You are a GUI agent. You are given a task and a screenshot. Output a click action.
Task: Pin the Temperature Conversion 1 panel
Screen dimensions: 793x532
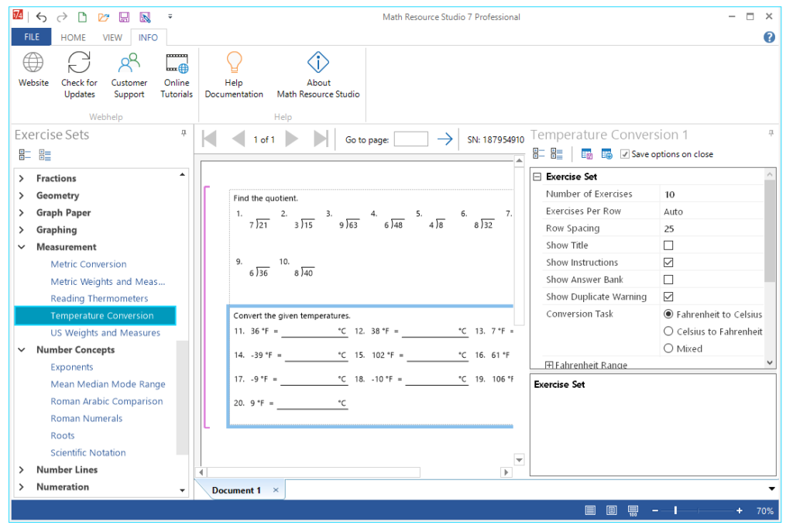click(771, 133)
